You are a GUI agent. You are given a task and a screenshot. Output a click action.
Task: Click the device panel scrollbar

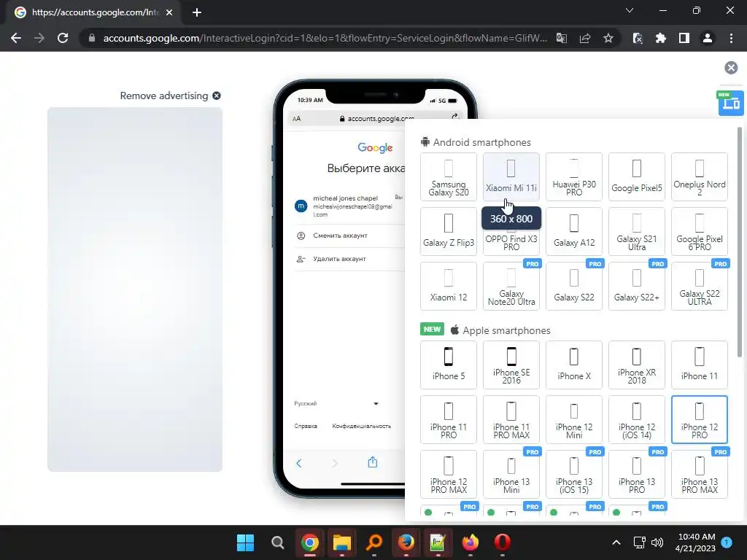[740, 242]
